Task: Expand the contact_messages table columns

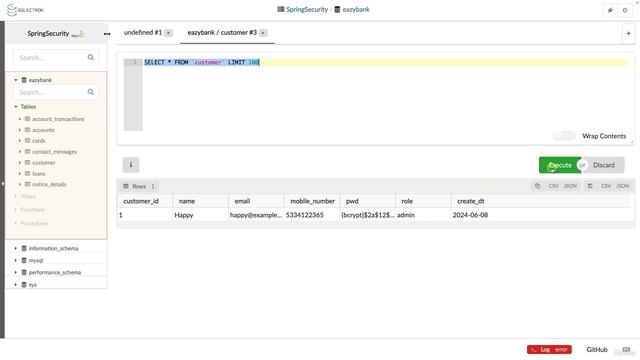Action: [20, 151]
